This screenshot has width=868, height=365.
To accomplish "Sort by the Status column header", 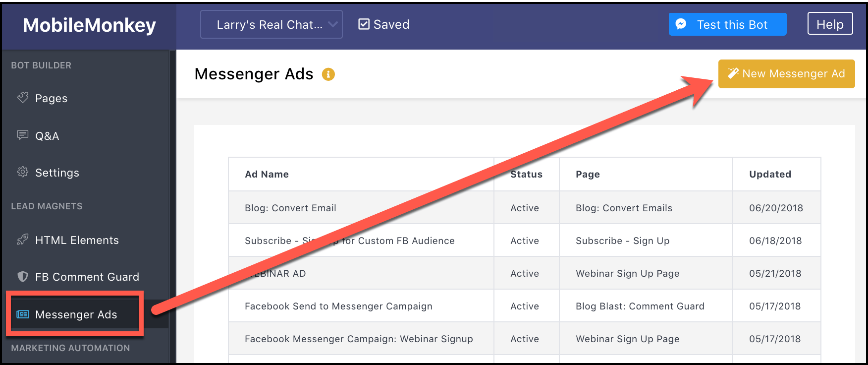I will coord(526,174).
